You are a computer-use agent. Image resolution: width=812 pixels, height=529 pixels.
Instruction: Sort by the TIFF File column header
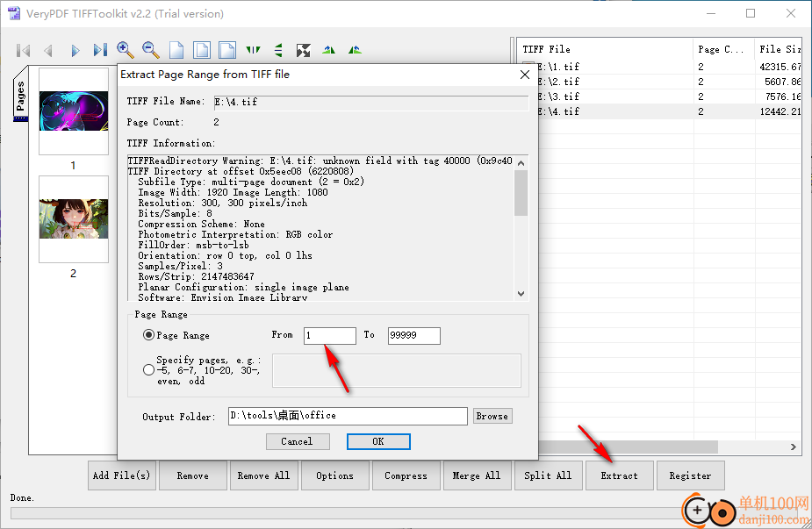coord(606,49)
